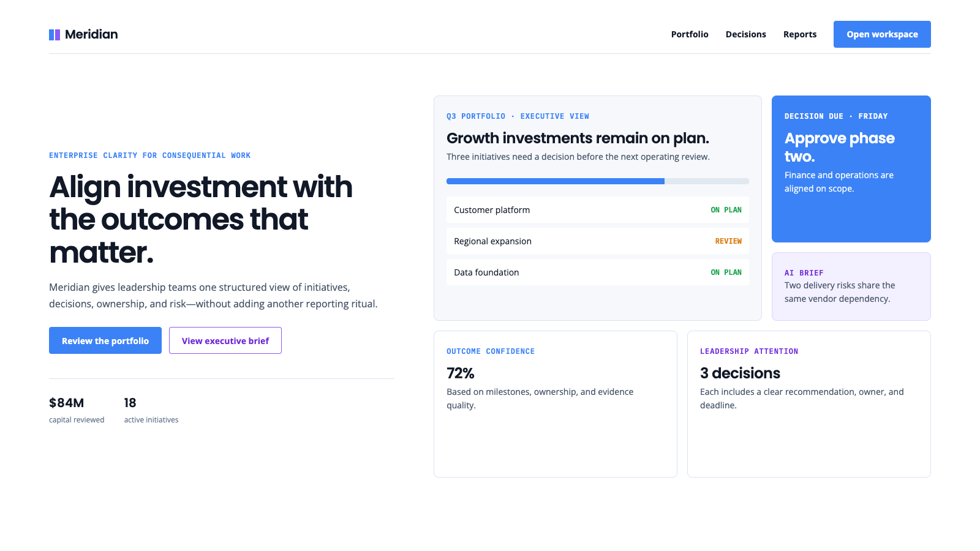Select the Regional expansion row
The width and height of the screenshot is (980, 551).
(x=598, y=241)
